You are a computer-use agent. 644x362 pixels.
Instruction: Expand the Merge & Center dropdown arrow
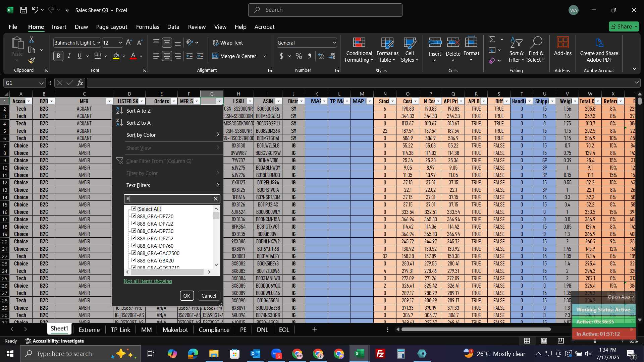[x=265, y=56]
